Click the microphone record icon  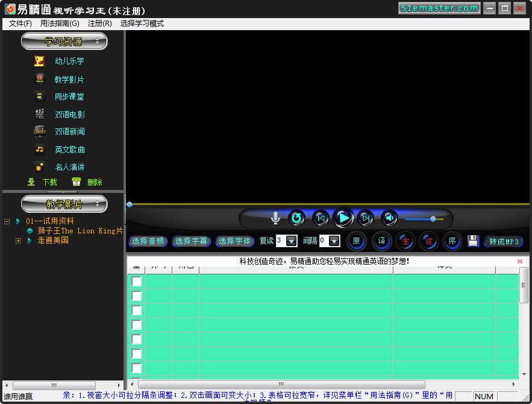(275, 218)
